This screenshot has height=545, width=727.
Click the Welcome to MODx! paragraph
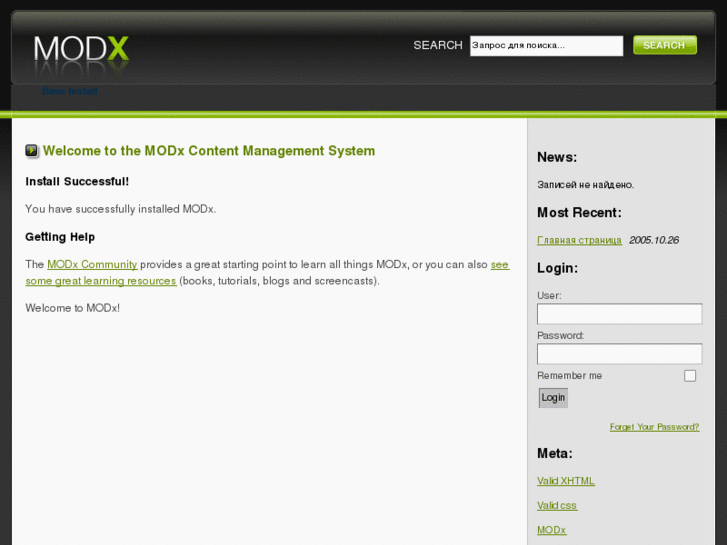(x=72, y=308)
